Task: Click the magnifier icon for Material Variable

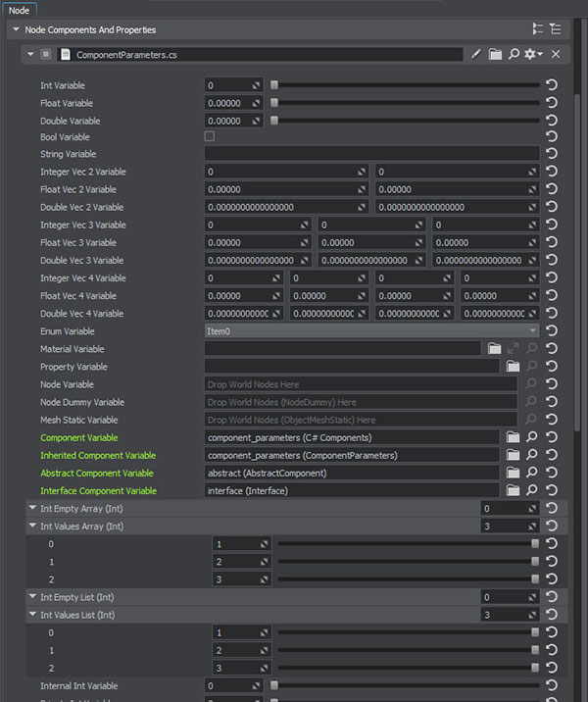Action: 531,348
